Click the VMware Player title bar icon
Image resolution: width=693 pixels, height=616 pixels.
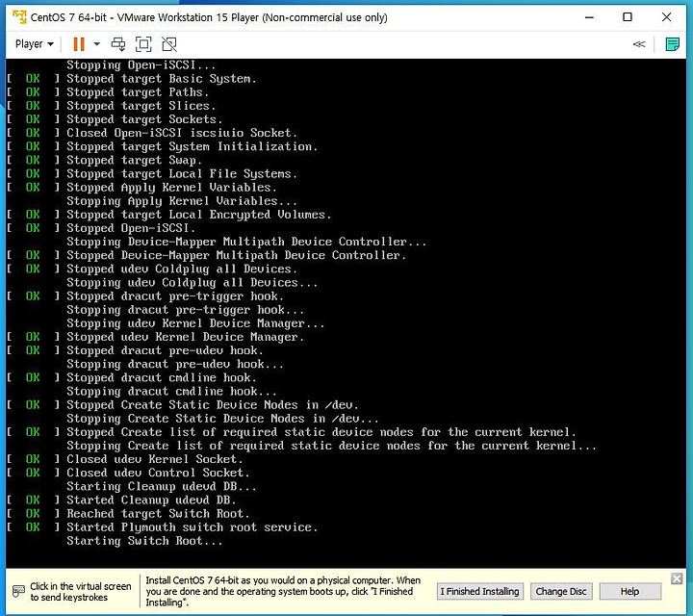coord(19,17)
